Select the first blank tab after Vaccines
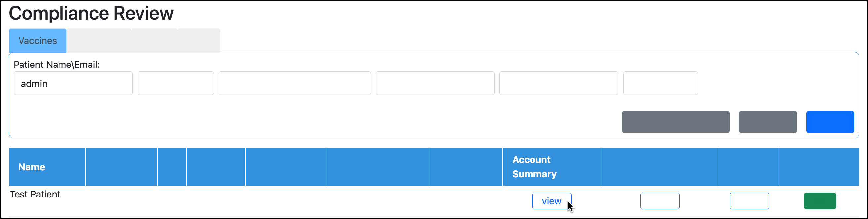 pyautogui.click(x=98, y=40)
